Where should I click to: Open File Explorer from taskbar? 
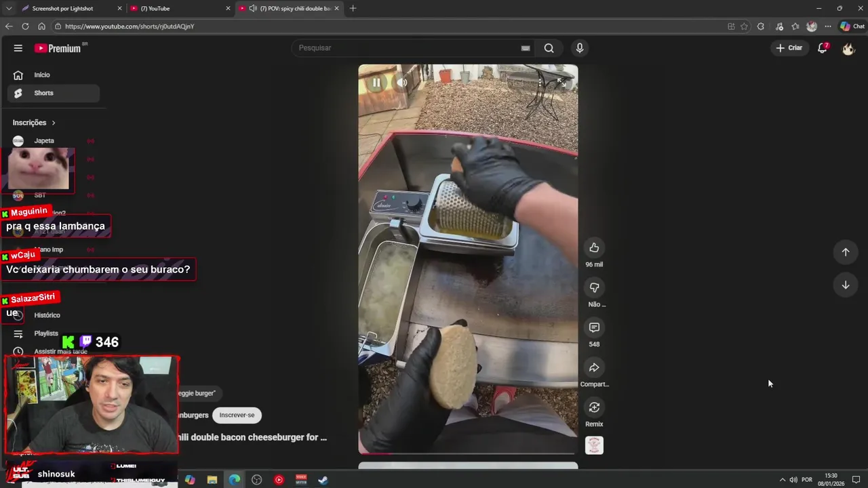(x=212, y=480)
